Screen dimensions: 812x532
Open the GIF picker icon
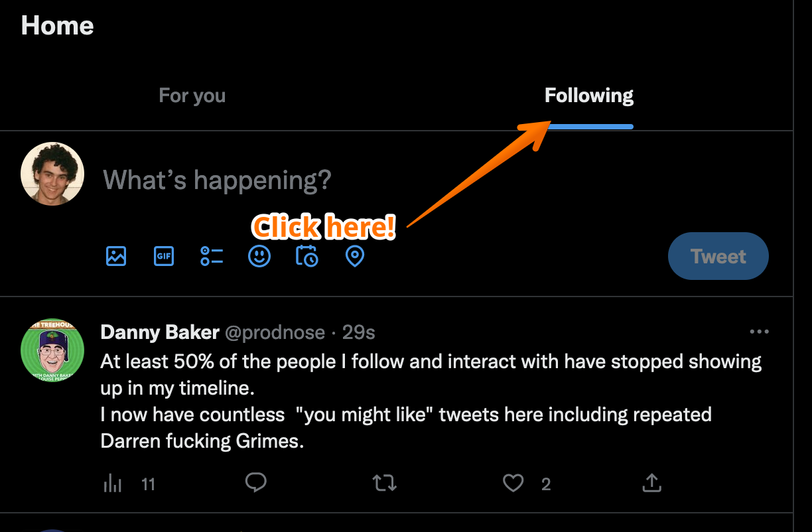pos(164,256)
